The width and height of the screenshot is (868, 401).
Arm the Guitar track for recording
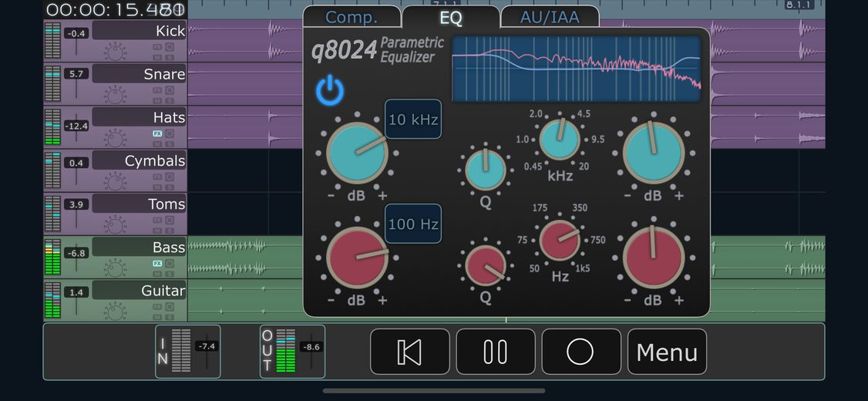[170, 306]
